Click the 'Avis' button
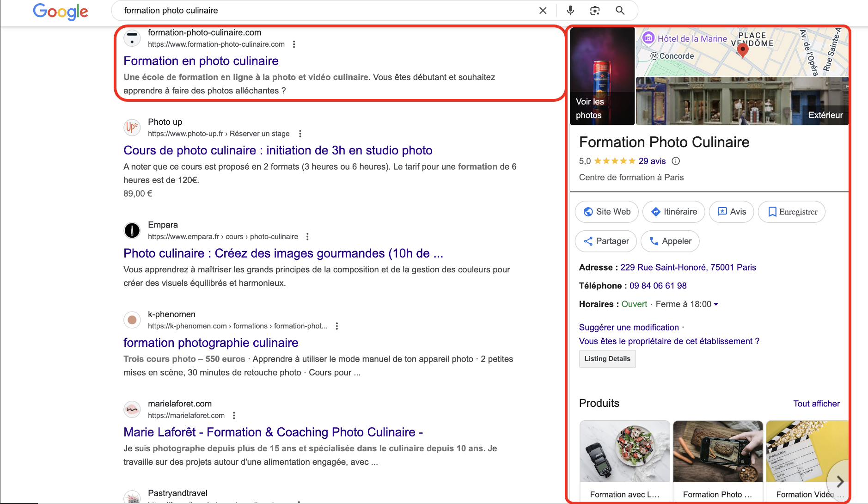This screenshot has width=868, height=504. 732,212
